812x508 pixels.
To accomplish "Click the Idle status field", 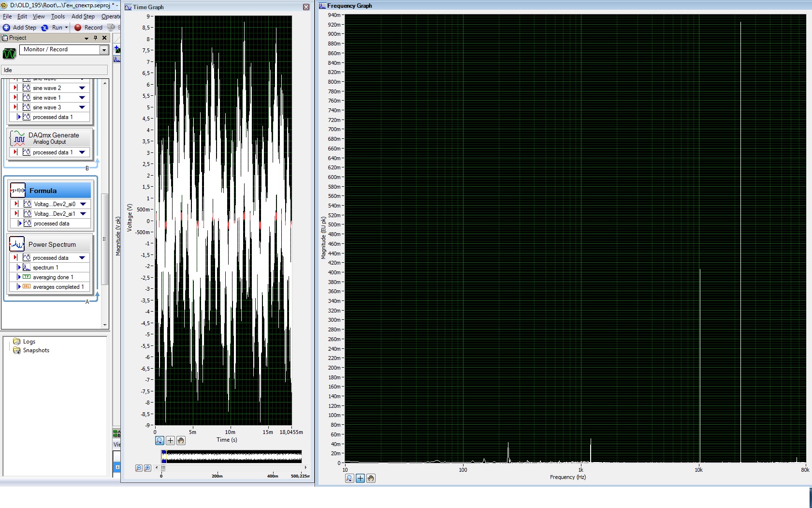I will 54,70.
